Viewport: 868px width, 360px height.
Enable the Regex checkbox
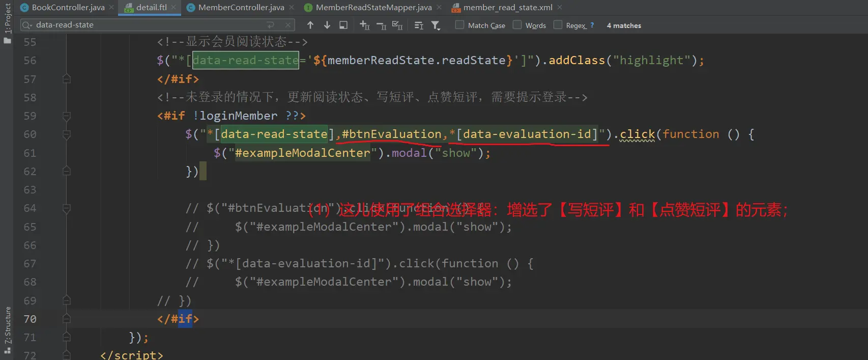(558, 25)
